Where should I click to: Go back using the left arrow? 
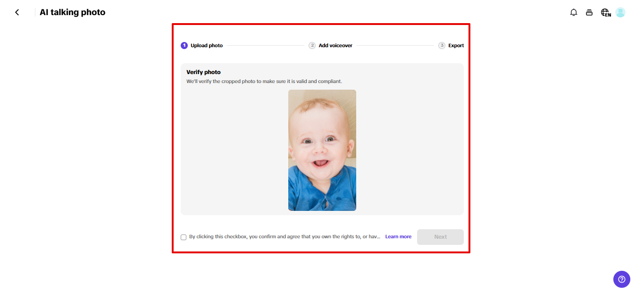pyautogui.click(x=17, y=13)
